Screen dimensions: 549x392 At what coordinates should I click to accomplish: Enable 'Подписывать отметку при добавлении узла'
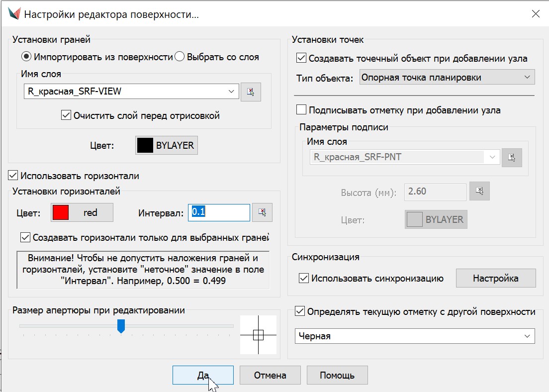pyautogui.click(x=301, y=110)
